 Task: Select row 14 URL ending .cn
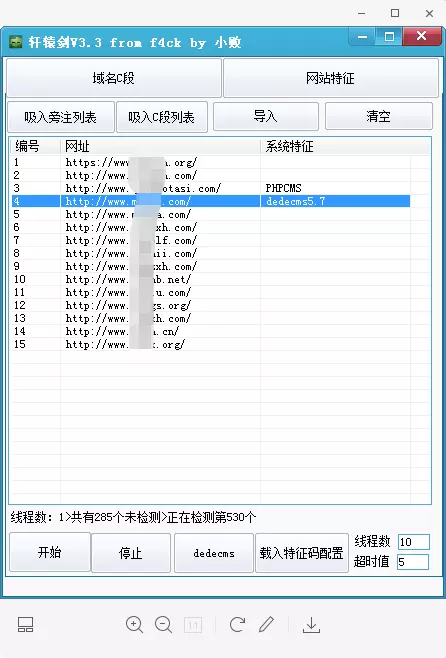tap(123, 332)
